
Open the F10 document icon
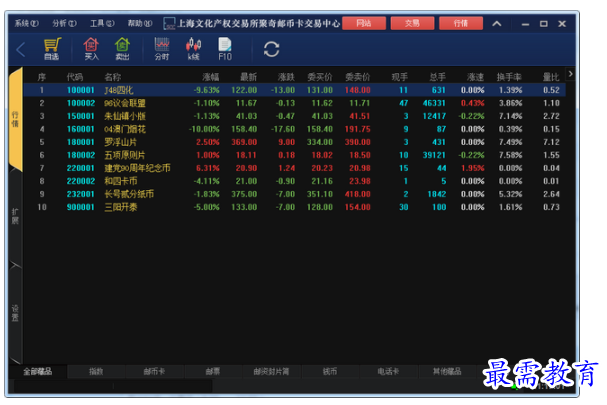coord(225,49)
